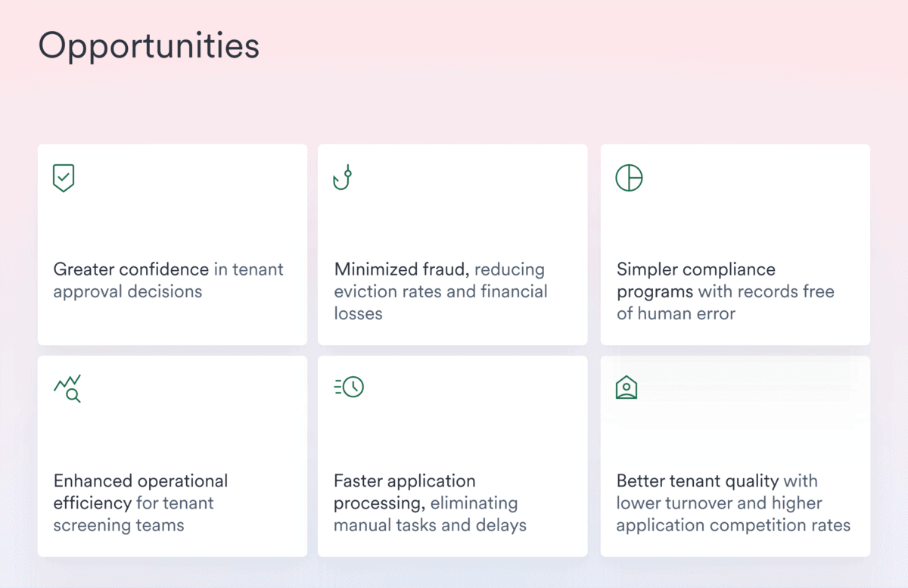Click the chart with magnifier icon
Image resolution: width=908 pixels, height=588 pixels.
pos(67,388)
